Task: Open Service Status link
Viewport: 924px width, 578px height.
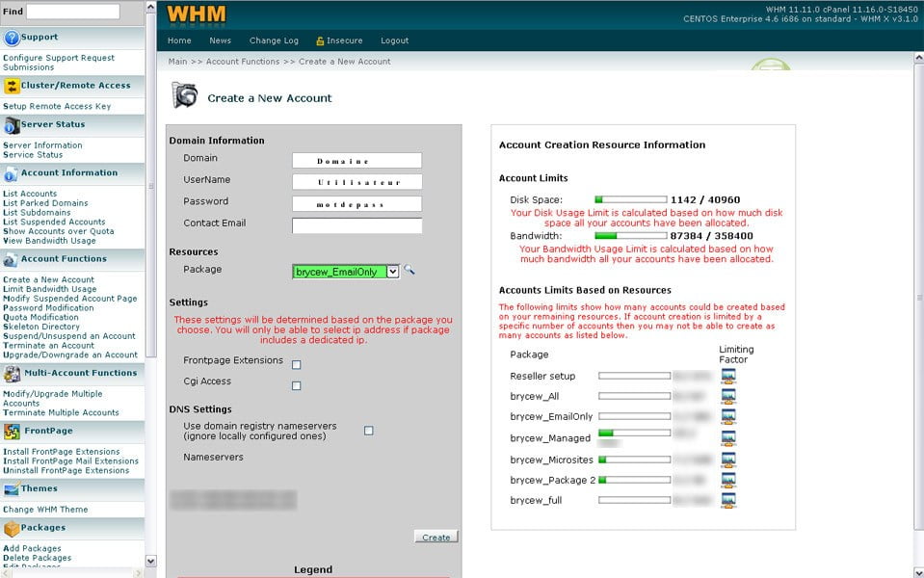Action: coord(33,154)
